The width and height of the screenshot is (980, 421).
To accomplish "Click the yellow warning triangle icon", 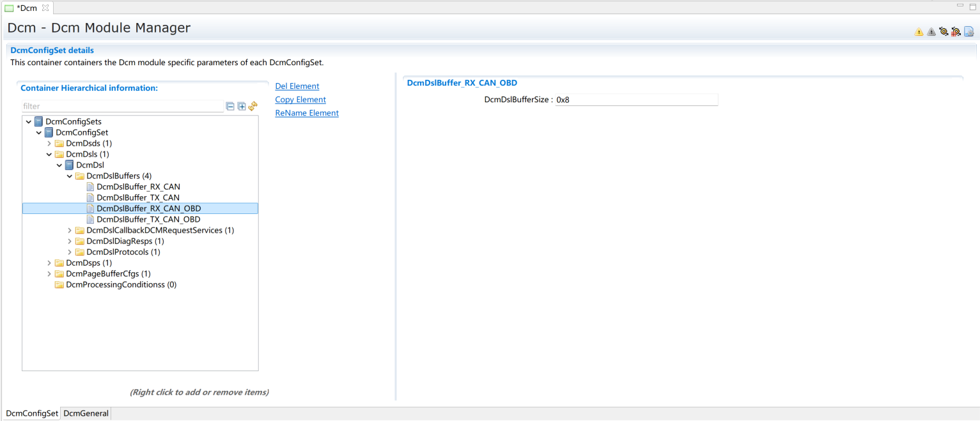I will coord(919,32).
